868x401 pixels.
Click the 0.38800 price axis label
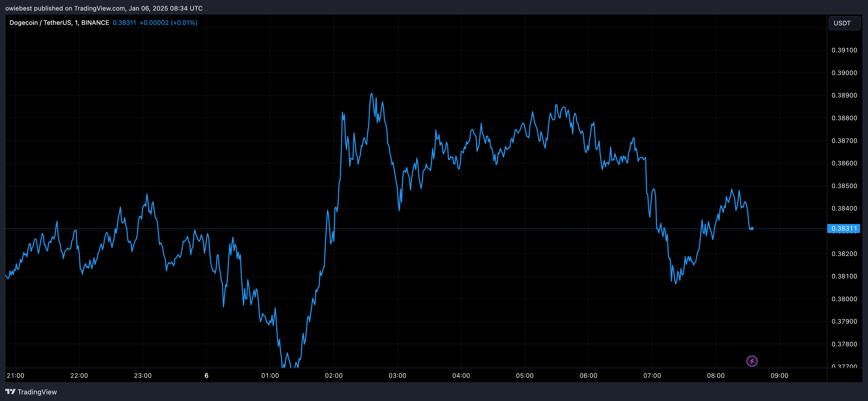click(844, 118)
